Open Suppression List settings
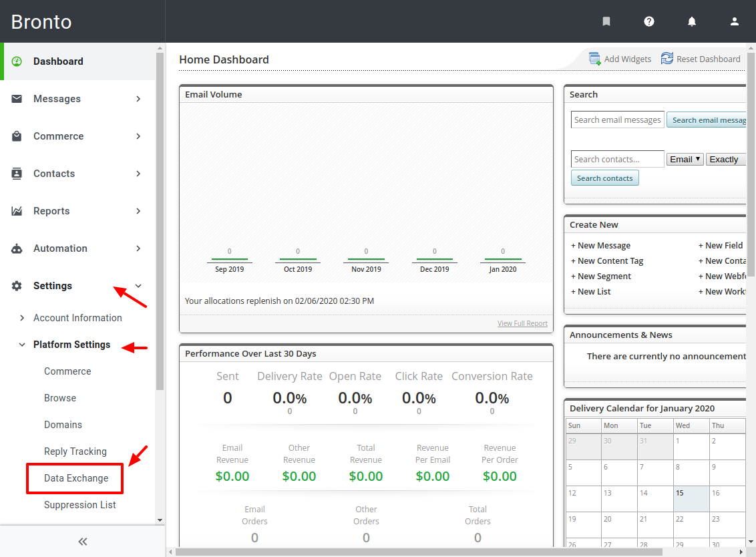Image resolution: width=756 pixels, height=557 pixels. (80, 505)
